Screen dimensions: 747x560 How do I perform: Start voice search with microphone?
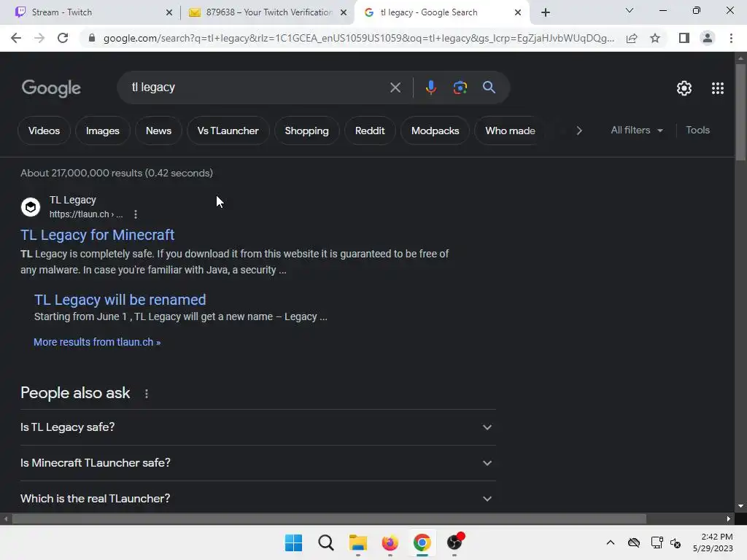click(x=430, y=87)
